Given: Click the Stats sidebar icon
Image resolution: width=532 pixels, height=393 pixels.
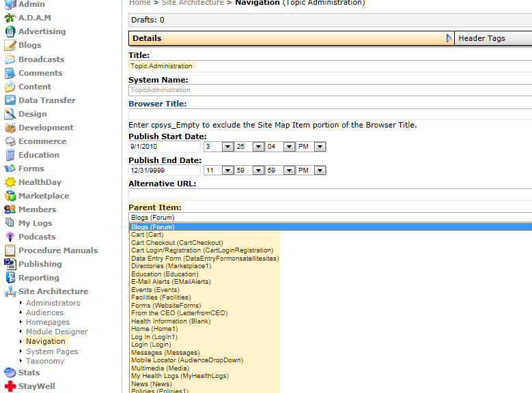Looking at the screenshot, I should (10, 373).
